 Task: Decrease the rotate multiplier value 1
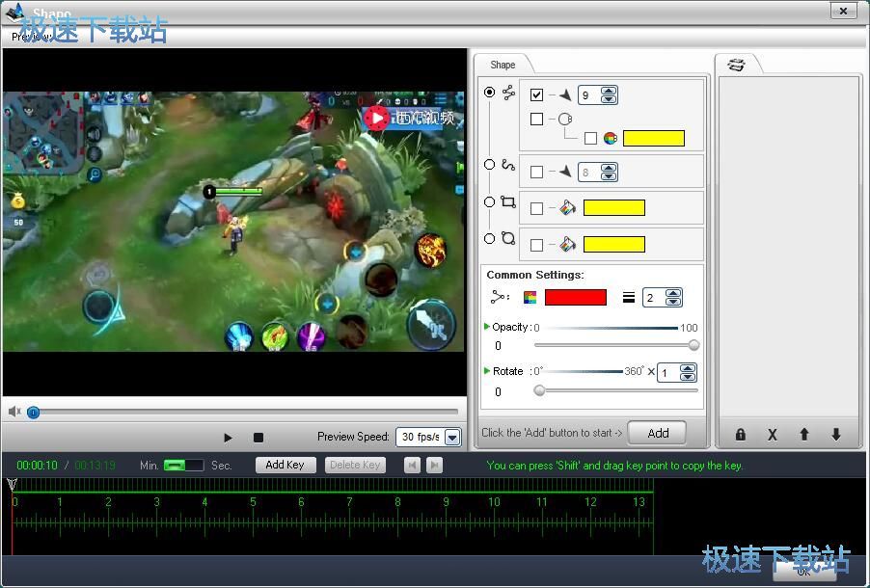click(x=688, y=377)
